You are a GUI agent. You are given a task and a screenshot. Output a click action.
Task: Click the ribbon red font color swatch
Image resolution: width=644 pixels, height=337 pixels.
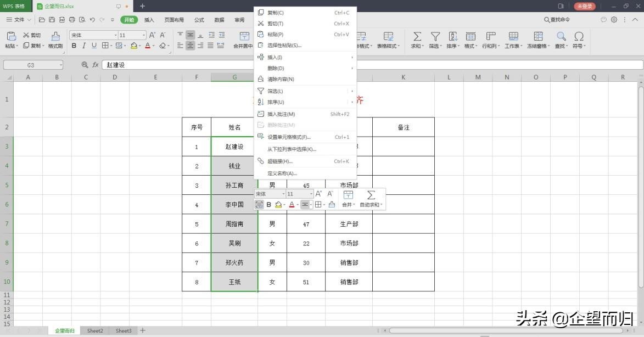148,46
